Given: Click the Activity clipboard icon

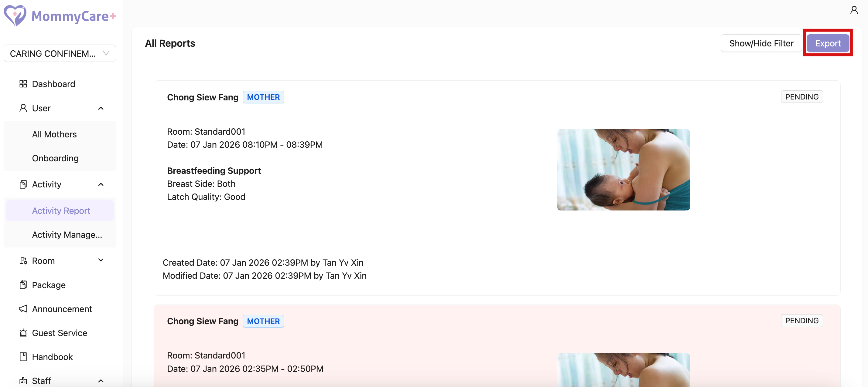Looking at the screenshot, I should pyautogui.click(x=23, y=184).
